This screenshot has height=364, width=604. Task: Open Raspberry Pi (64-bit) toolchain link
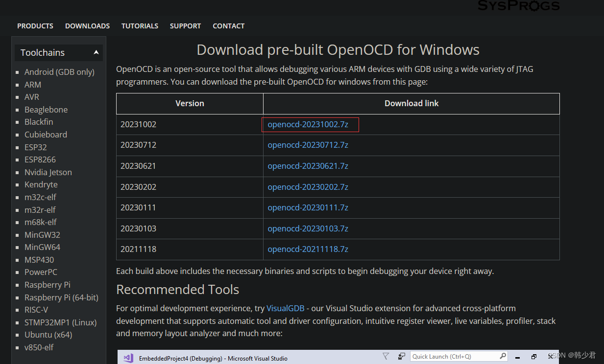(x=61, y=297)
